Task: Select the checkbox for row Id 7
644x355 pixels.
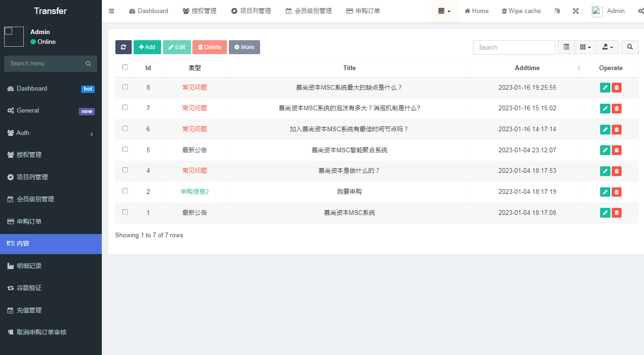Action: 125,107
